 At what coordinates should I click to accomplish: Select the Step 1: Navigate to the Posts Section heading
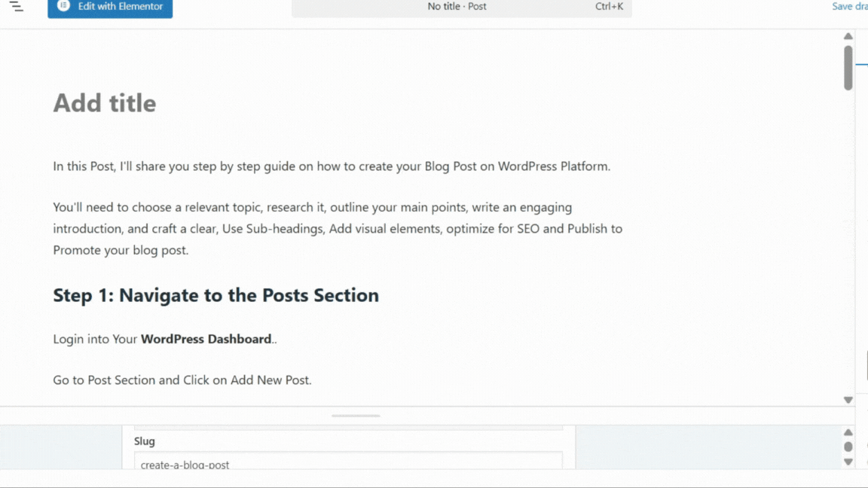216,295
